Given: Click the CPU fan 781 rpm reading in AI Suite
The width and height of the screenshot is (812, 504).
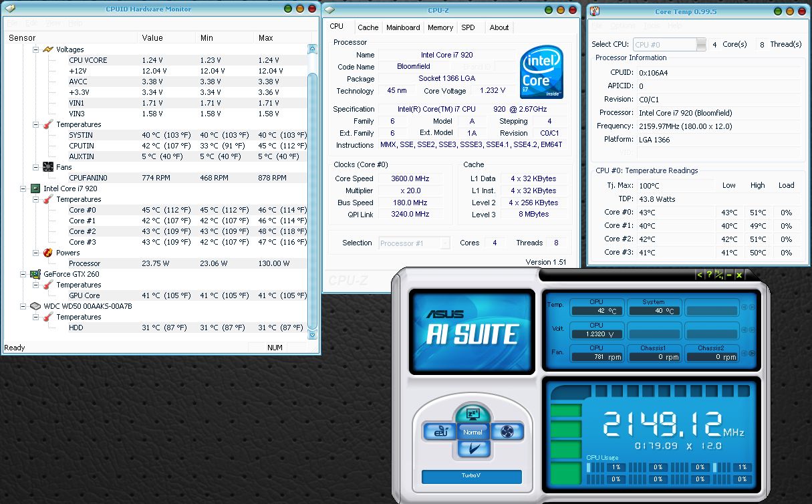Looking at the screenshot, I should click(596, 357).
